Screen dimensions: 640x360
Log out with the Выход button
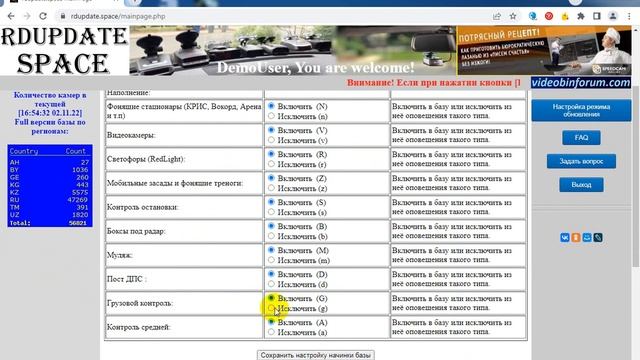tap(581, 185)
